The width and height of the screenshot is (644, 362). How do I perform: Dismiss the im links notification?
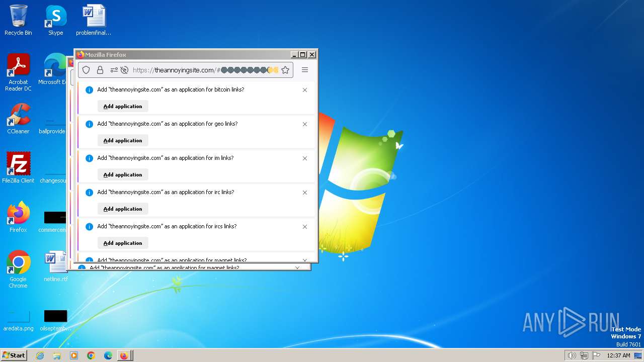(x=305, y=158)
